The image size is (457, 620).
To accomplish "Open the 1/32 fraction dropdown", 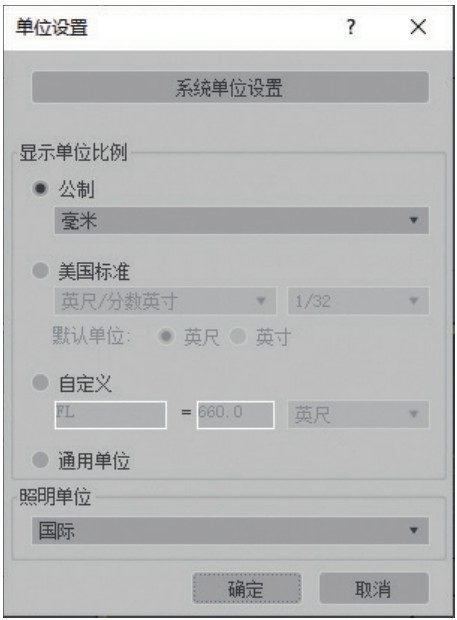I will click(358, 301).
